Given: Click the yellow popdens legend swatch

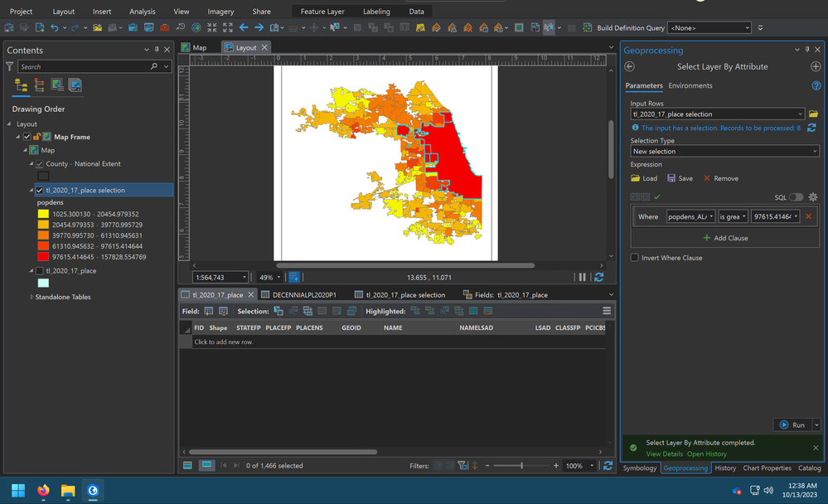Looking at the screenshot, I should tap(43, 214).
